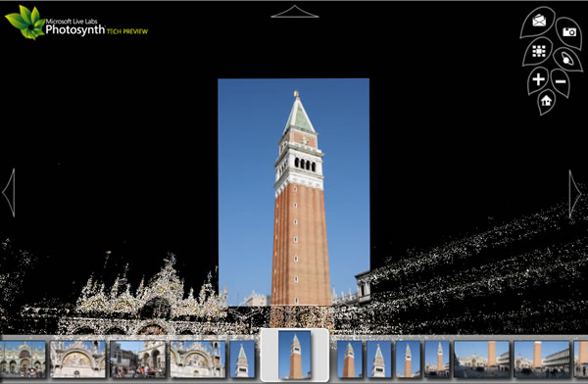The width and height of the screenshot is (588, 384).
Task: Navigate left with the left arrow
Action: [9, 192]
